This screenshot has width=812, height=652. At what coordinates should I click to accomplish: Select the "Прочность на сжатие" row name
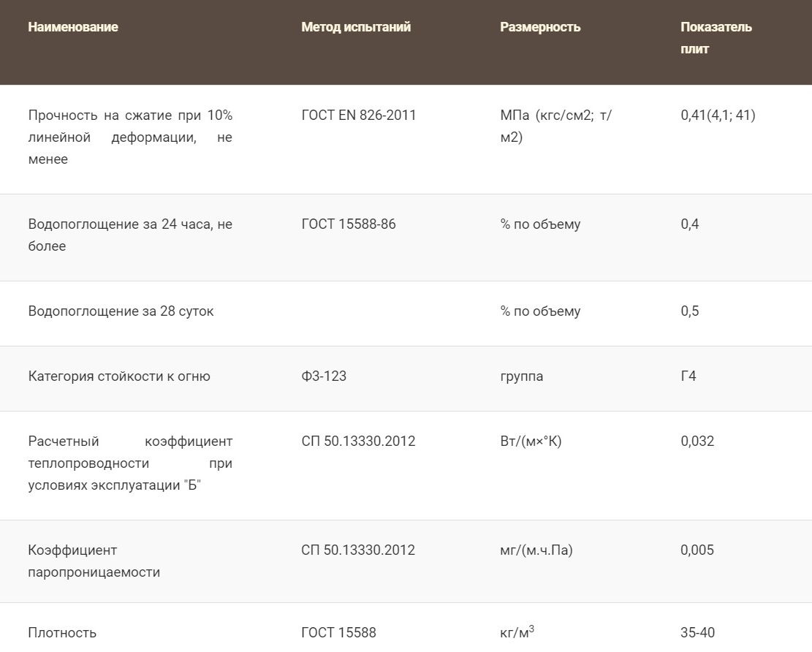[x=130, y=137]
